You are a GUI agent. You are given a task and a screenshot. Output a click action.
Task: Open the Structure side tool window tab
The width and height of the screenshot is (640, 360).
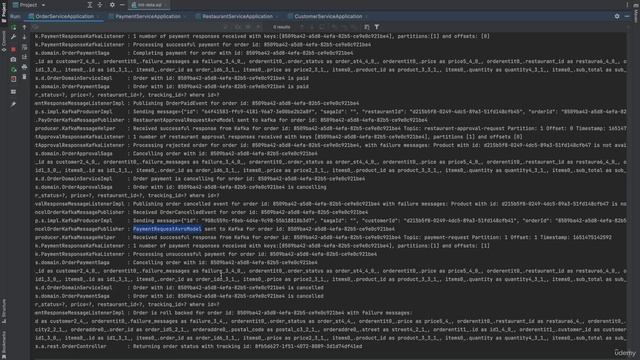[4, 311]
